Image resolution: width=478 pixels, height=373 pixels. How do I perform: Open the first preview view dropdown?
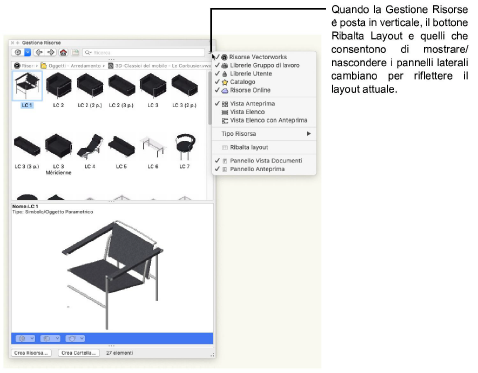pos(25,339)
